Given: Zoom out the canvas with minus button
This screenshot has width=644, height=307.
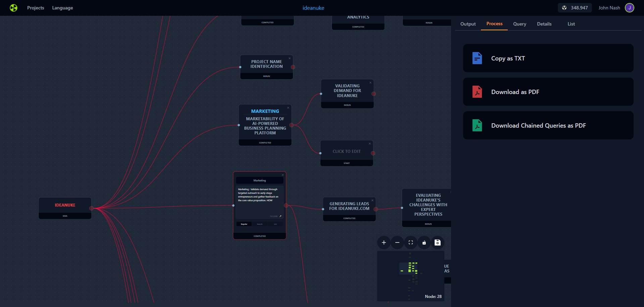Looking at the screenshot, I should coord(397,243).
